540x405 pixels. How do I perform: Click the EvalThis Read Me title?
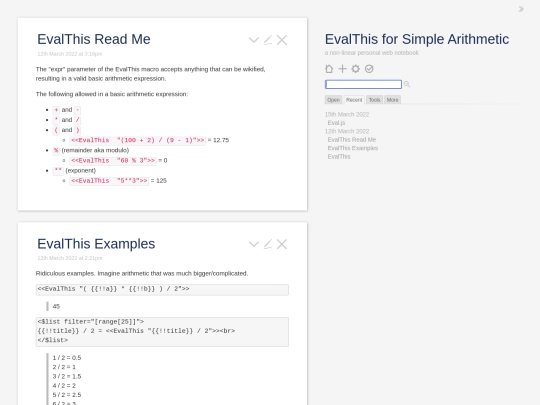(x=94, y=39)
